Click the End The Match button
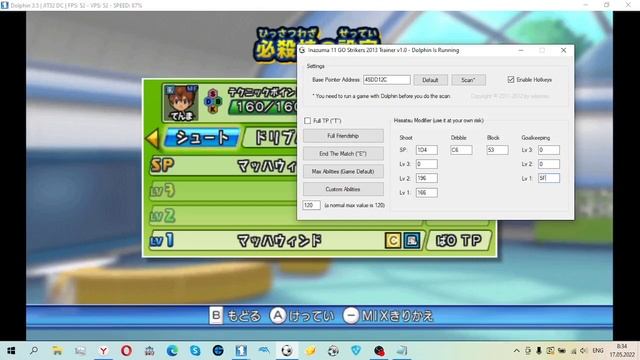This screenshot has width=640, height=360. (x=343, y=153)
